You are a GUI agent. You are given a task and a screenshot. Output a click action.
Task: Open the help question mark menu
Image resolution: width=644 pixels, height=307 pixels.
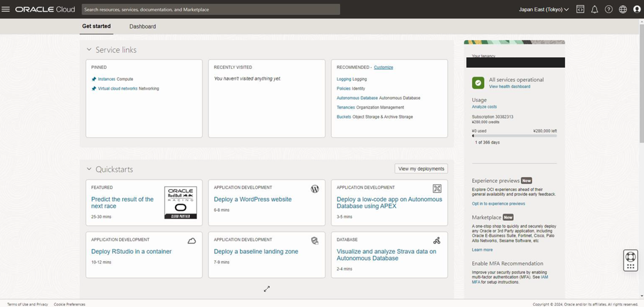pyautogui.click(x=609, y=9)
